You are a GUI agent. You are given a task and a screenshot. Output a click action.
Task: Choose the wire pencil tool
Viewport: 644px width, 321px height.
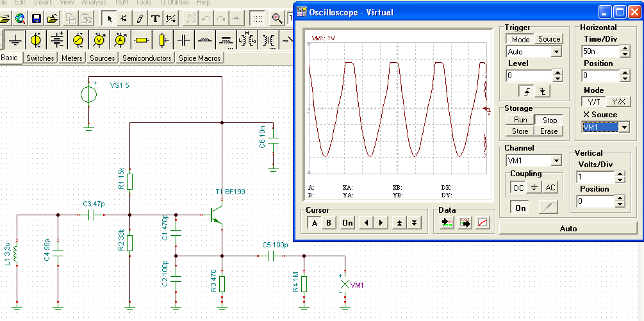click(140, 19)
